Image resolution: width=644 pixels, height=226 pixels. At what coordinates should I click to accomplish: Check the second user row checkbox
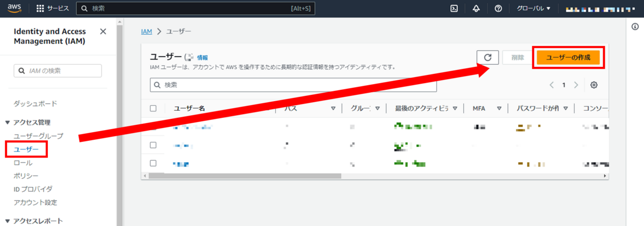point(153,145)
